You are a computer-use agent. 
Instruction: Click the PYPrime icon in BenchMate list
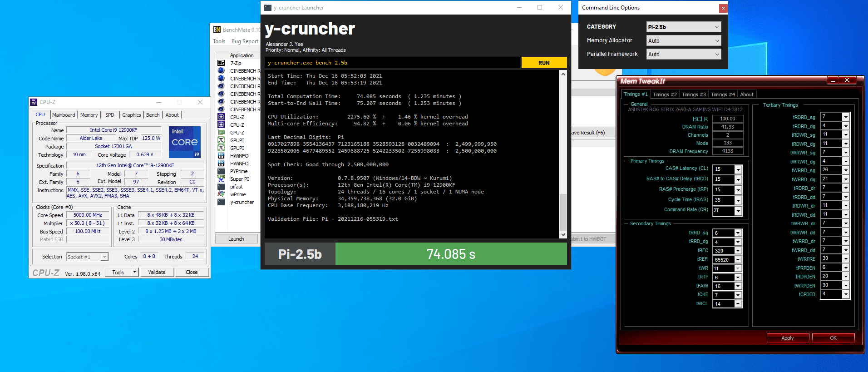click(221, 171)
